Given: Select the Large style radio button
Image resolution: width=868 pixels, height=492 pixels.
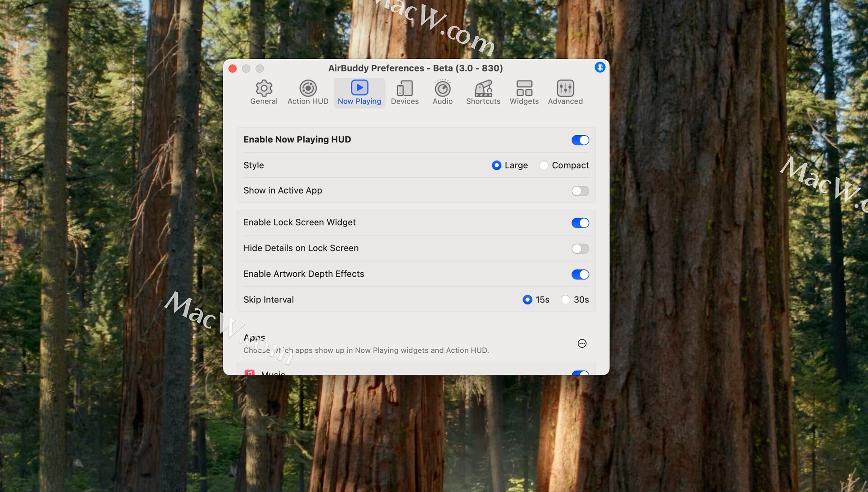Looking at the screenshot, I should [496, 166].
